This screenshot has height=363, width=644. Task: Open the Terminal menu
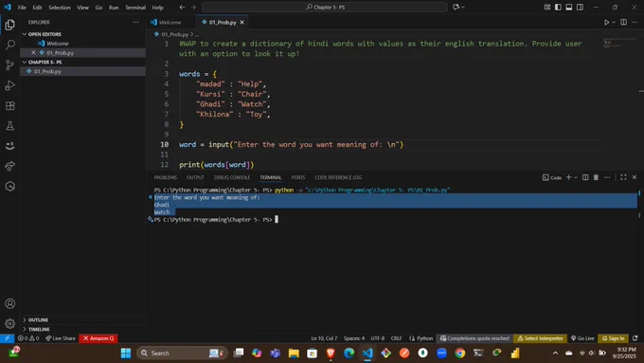pos(135,8)
